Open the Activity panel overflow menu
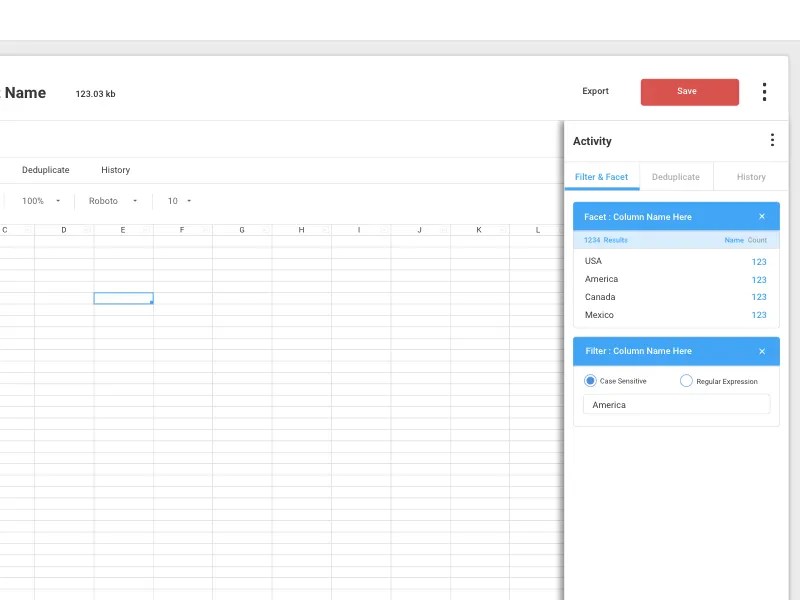Image resolution: width=800 pixels, height=600 pixels. [772, 140]
